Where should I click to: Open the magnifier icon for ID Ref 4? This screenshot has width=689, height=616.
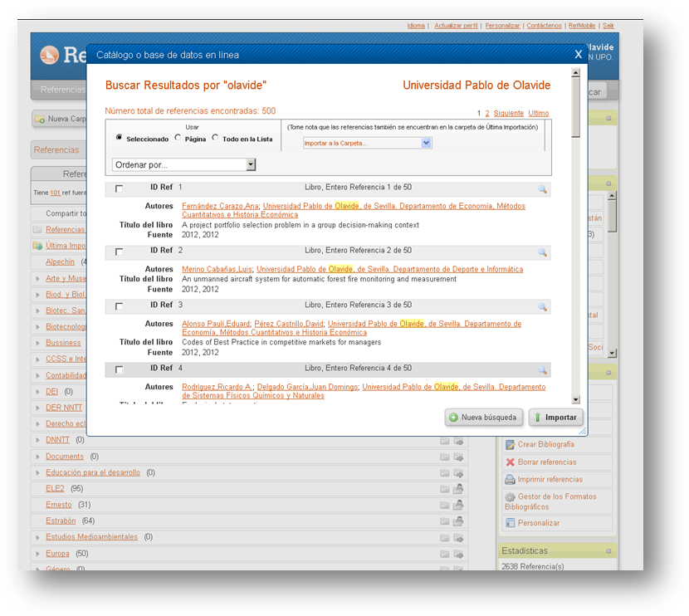543,370
